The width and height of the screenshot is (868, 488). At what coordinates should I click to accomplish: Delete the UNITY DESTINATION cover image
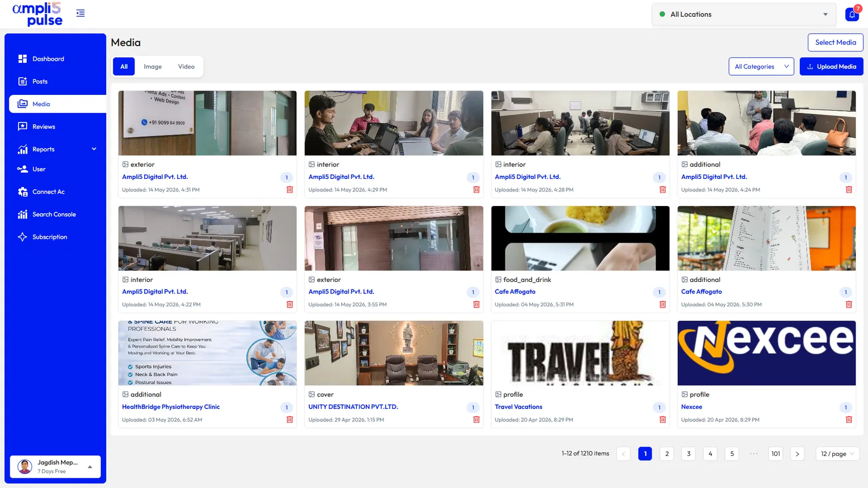pos(476,420)
